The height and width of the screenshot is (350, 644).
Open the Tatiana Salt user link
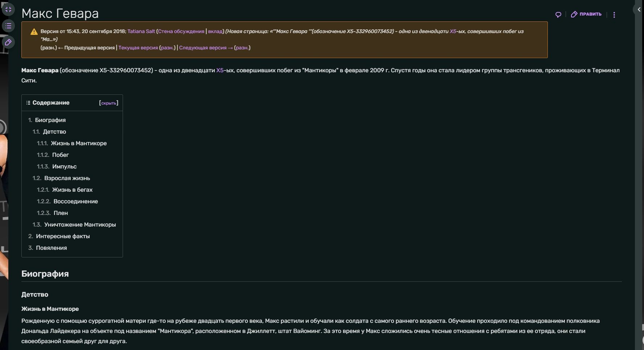pos(141,31)
